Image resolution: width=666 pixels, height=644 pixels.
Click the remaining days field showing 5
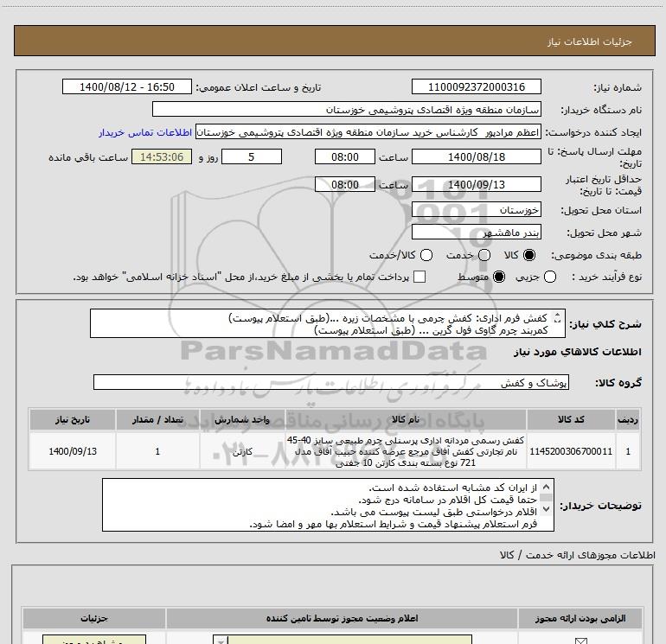pos(252,157)
